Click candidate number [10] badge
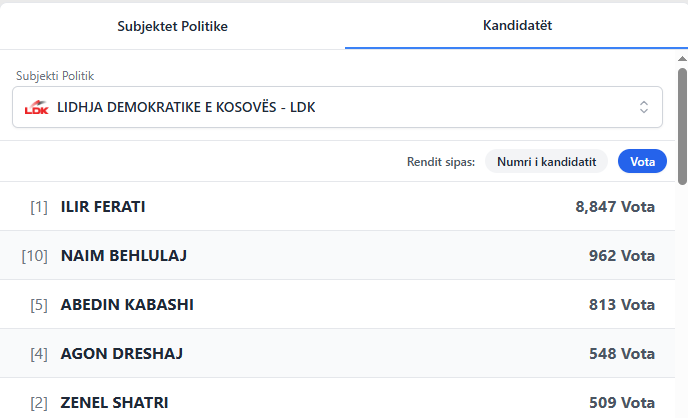This screenshot has height=418, width=688. tap(35, 256)
